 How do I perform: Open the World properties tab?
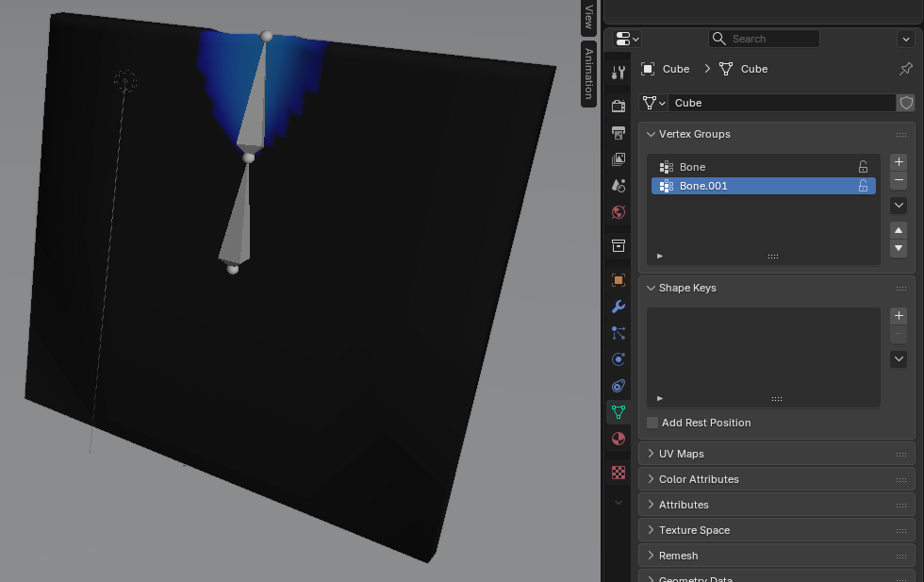(x=619, y=212)
